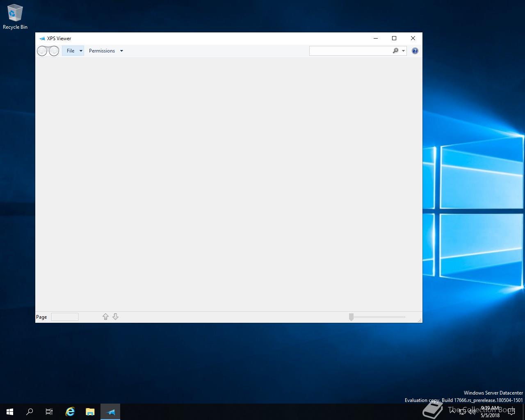Go to previous page with up arrow
The image size is (525, 420).
(x=105, y=317)
